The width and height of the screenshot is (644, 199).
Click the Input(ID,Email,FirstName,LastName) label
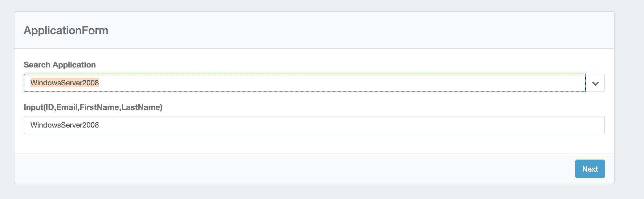(x=93, y=107)
